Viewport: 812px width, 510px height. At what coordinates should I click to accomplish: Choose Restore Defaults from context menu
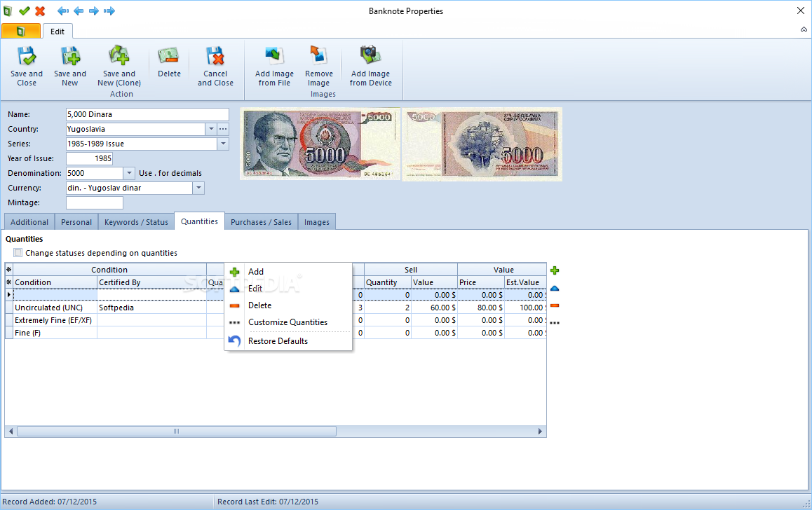pos(288,341)
